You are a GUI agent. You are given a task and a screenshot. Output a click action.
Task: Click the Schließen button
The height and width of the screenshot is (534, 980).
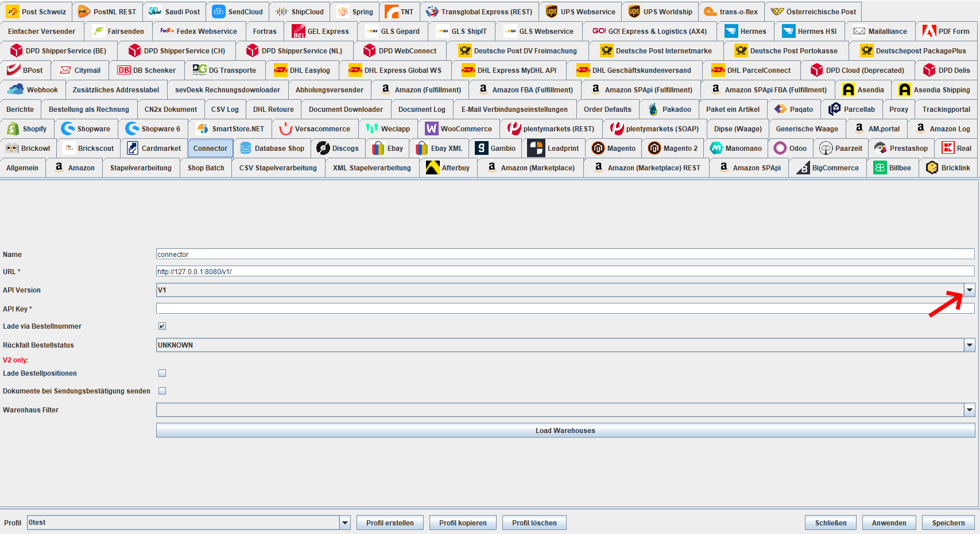(x=831, y=523)
